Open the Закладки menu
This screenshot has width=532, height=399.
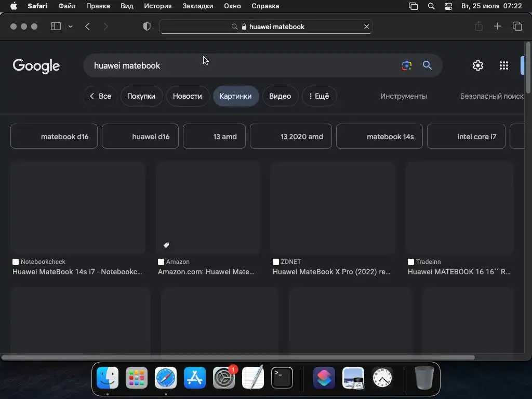pos(198,6)
